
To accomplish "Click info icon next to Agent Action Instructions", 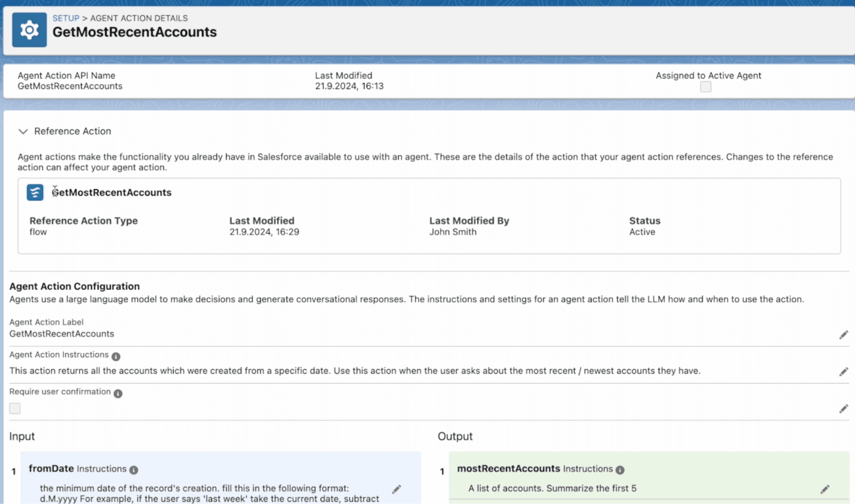I will tap(116, 356).
